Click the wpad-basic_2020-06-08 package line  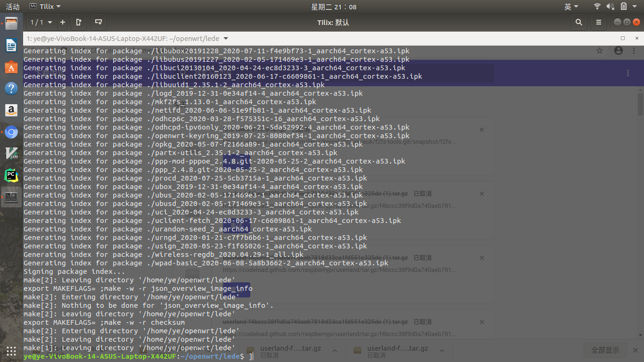tap(206, 263)
